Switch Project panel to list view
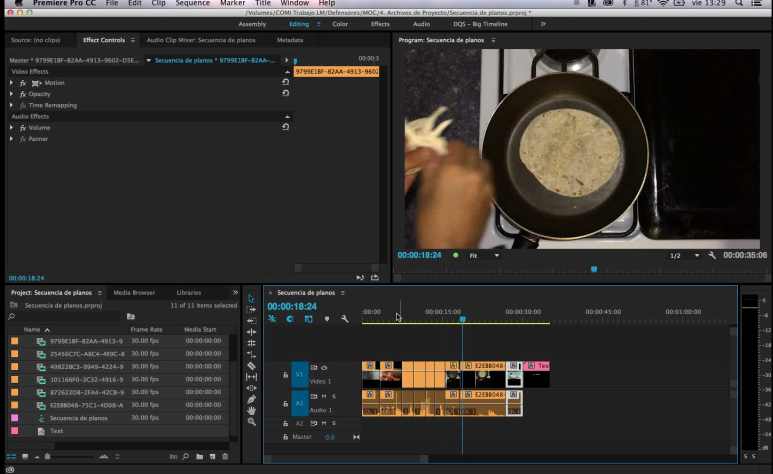The height and width of the screenshot is (474, 773). pos(11,457)
